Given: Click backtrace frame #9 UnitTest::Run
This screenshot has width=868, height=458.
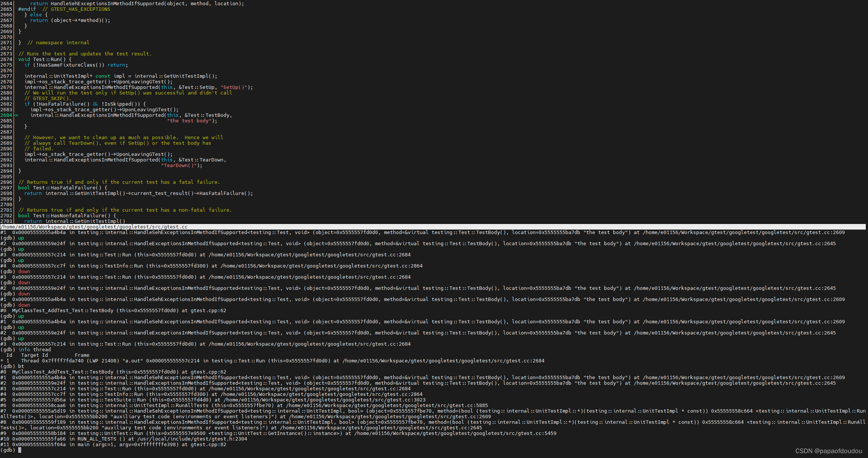Looking at the screenshot, I should tap(278, 433).
